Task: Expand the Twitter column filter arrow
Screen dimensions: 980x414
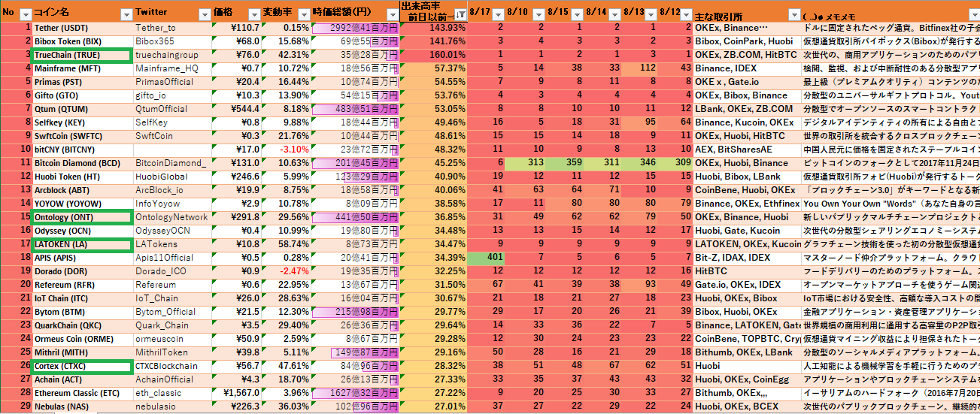Action: [x=204, y=14]
